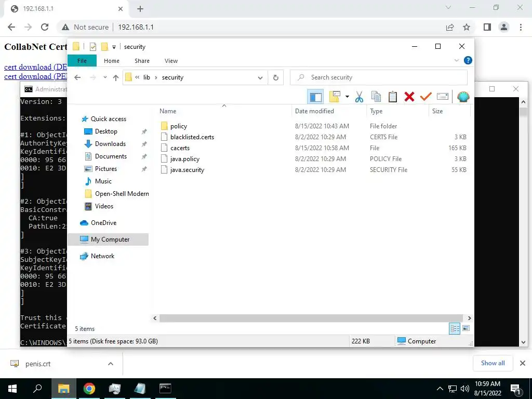The height and width of the screenshot is (399, 532).
Task: Select Downloads in navigation pane
Action: tap(110, 144)
